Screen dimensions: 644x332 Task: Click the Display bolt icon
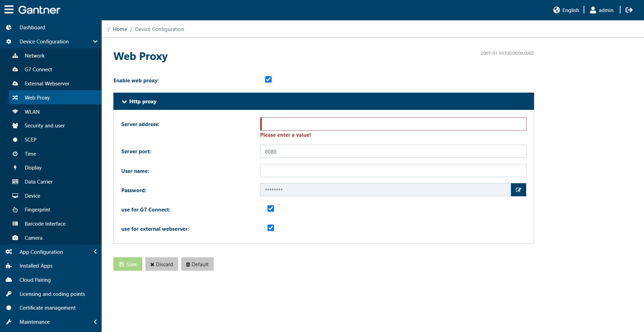[15, 168]
